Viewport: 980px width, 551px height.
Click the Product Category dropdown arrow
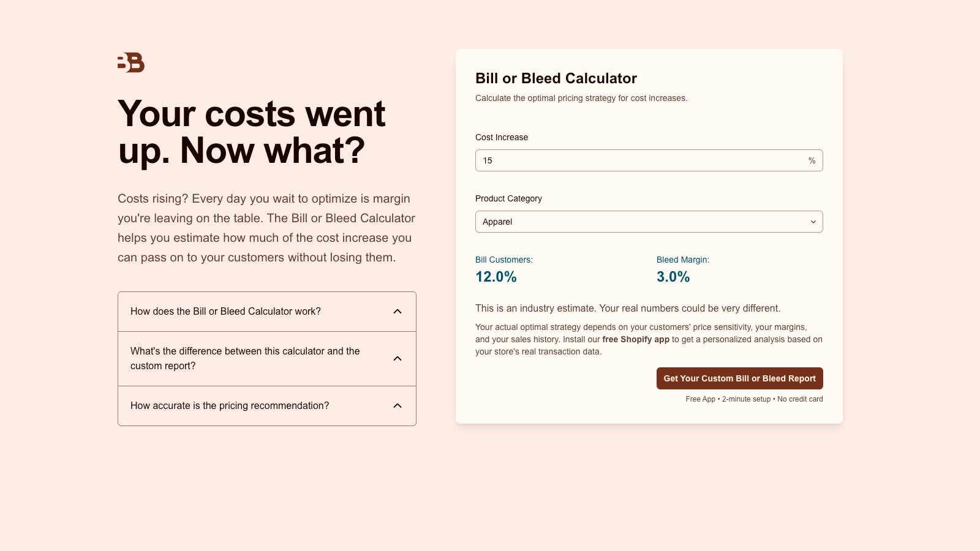tap(813, 222)
